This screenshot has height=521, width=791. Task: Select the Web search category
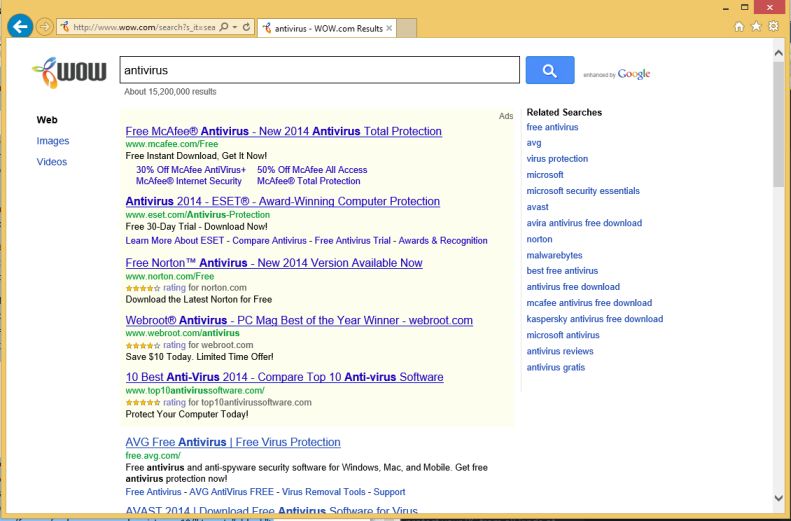point(47,120)
